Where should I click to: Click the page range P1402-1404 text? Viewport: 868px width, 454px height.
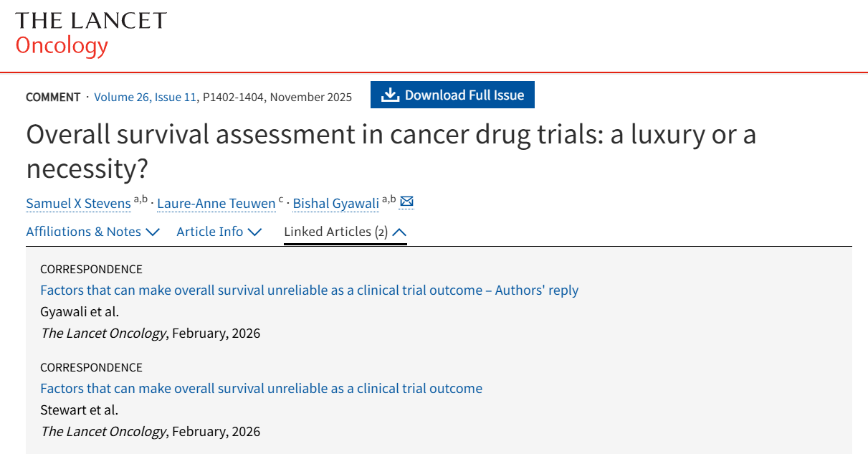click(234, 97)
